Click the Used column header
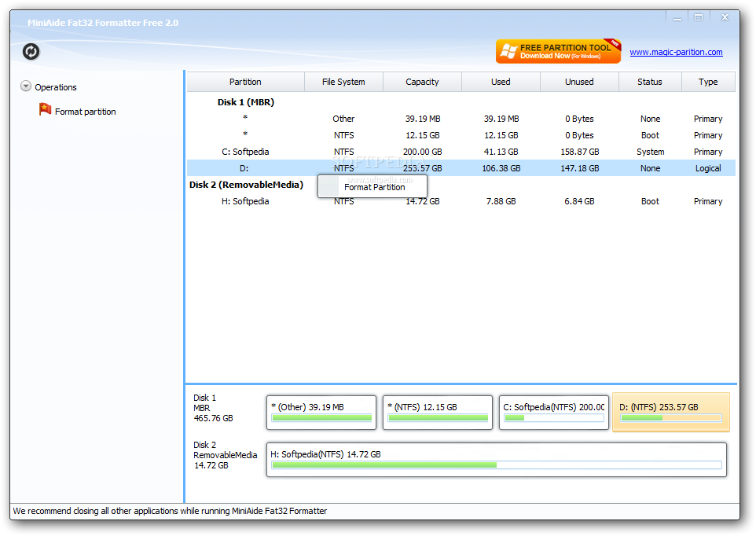Image resolution: width=756 pixels, height=536 pixels. point(501,82)
